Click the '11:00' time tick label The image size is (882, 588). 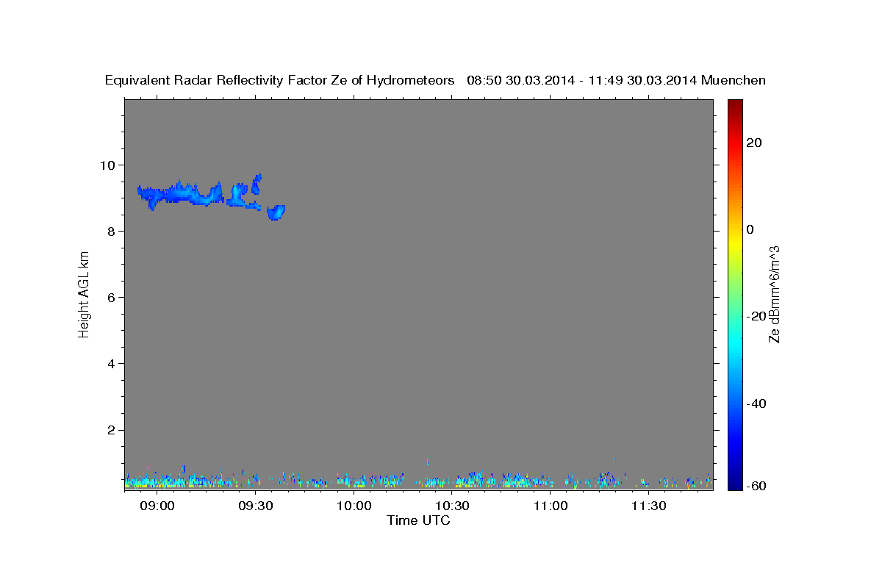550,506
